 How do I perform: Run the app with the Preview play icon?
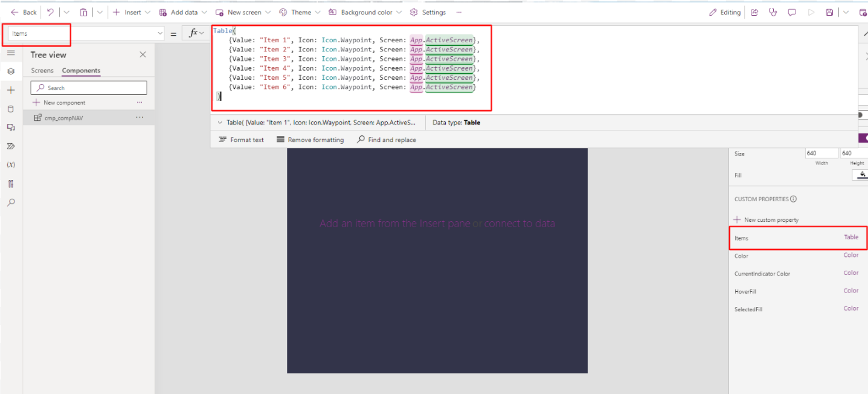pos(811,12)
